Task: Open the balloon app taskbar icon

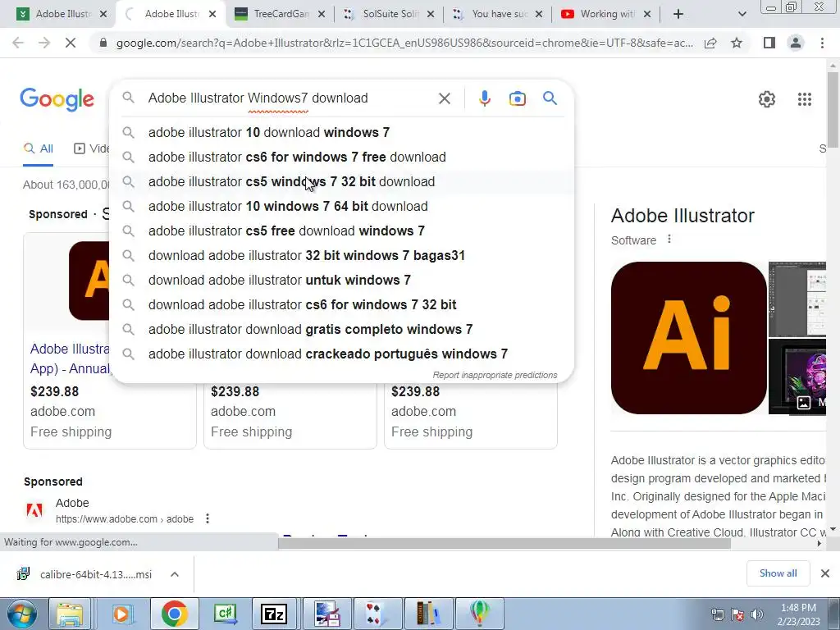Action: [x=479, y=614]
